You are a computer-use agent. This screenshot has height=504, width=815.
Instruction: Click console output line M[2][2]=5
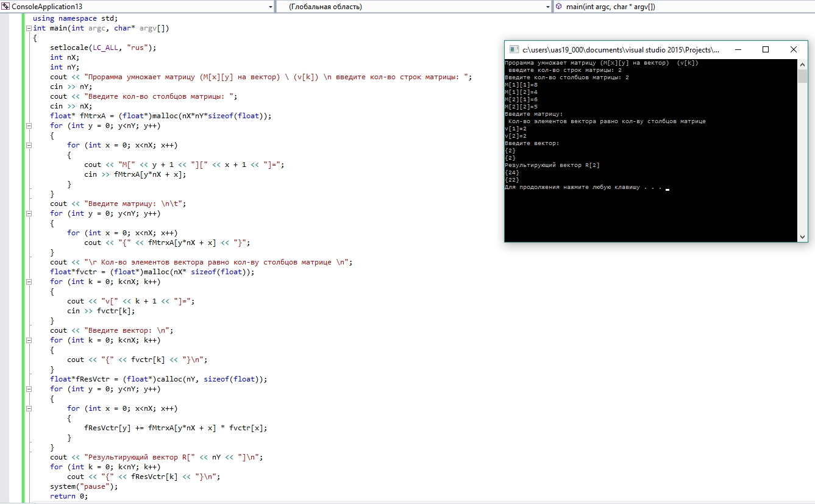(521, 107)
